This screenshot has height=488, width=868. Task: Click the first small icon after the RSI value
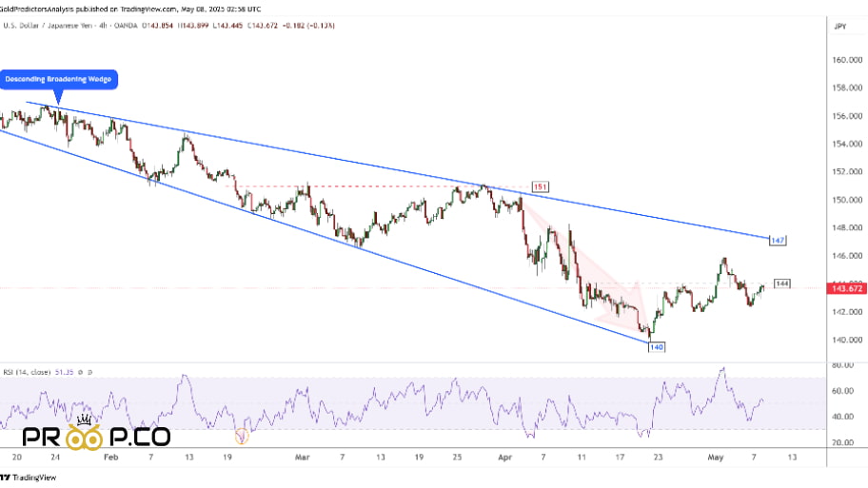(x=80, y=372)
